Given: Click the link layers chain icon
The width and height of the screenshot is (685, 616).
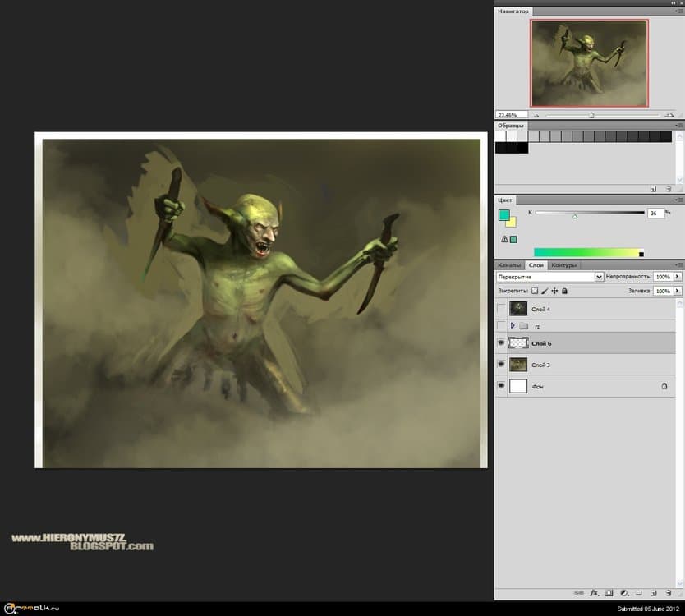Looking at the screenshot, I should point(578,593).
